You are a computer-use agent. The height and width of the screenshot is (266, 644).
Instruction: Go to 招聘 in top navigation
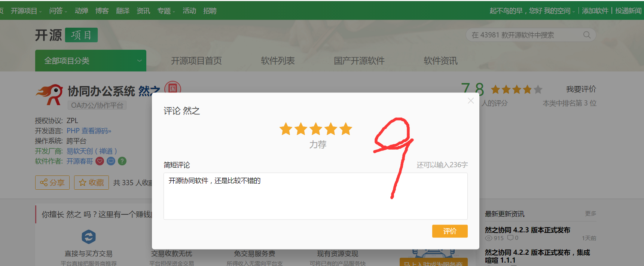(x=210, y=11)
